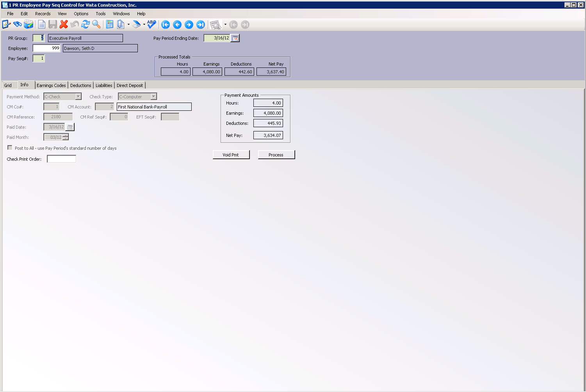The height and width of the screenshot is (392, 586).
Task: Open the File menu
Action: [10, 14]
